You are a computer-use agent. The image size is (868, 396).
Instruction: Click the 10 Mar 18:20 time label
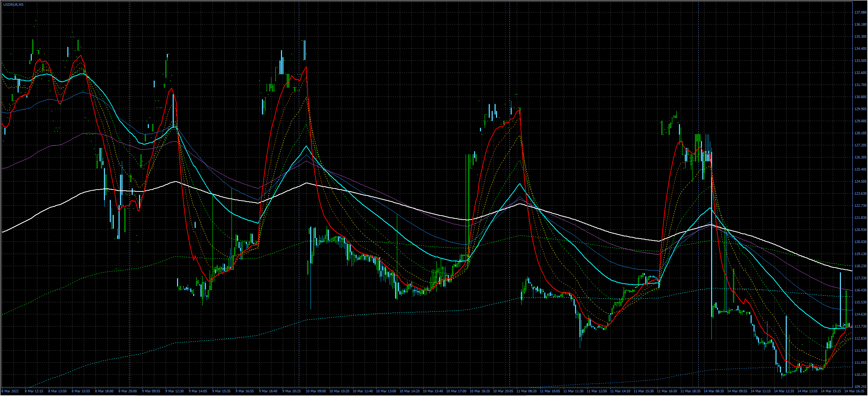(480, 391)
